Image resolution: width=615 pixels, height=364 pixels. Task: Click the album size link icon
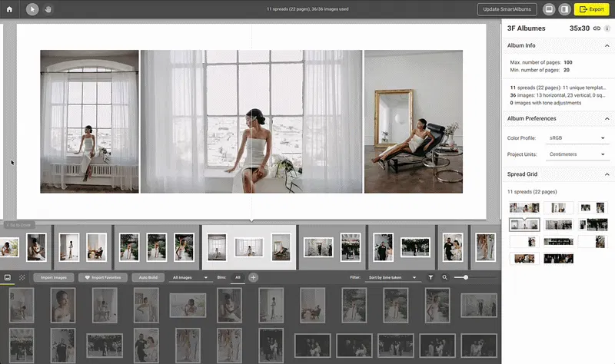597,28
